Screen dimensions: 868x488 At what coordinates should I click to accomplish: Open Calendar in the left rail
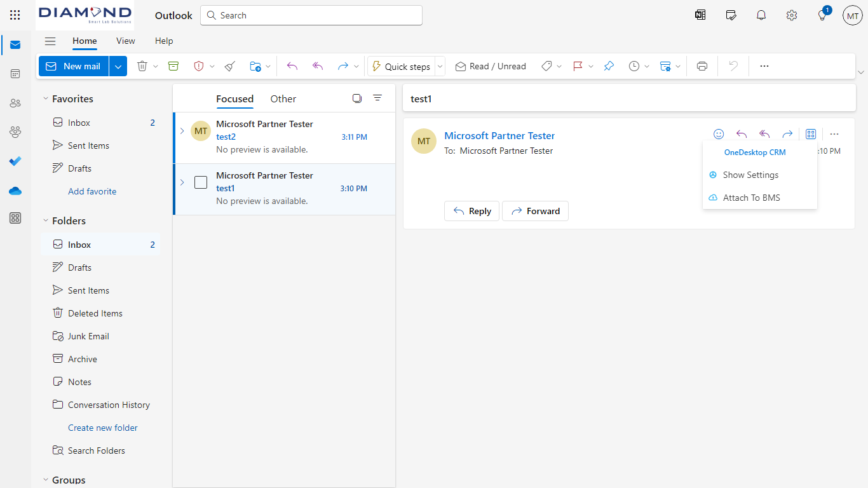point(15,74)
